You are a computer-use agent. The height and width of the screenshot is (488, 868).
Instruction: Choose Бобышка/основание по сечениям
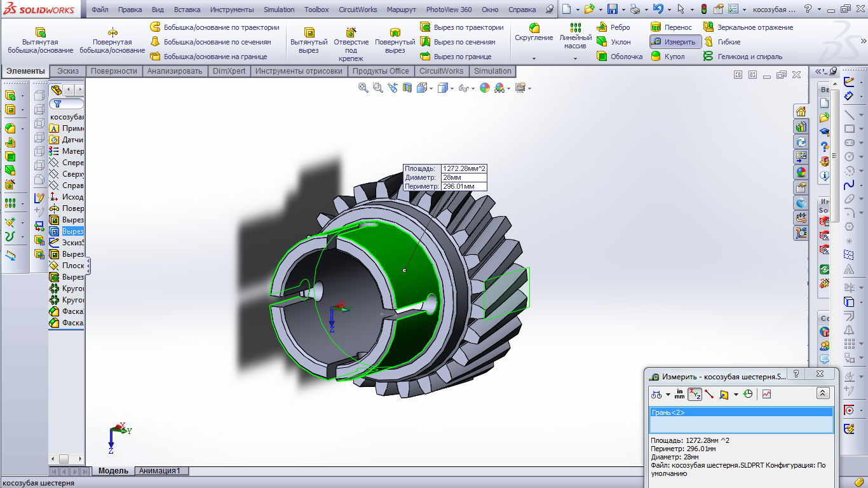click(210, 42)
